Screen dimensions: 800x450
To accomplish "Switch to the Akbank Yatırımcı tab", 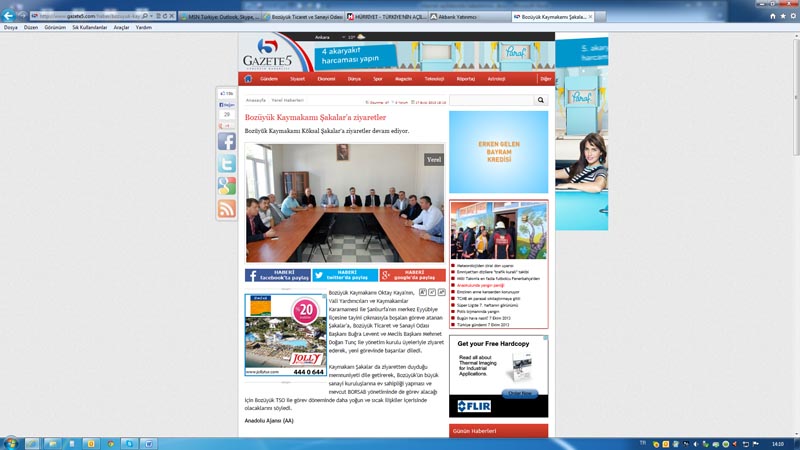I will 469,17.
